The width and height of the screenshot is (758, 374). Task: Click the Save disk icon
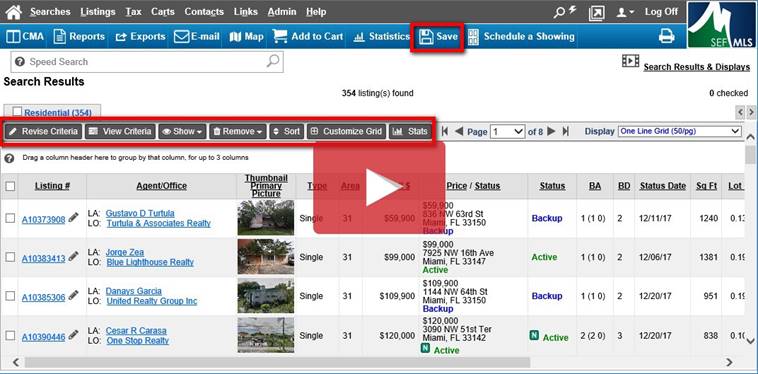click(426, 37)
